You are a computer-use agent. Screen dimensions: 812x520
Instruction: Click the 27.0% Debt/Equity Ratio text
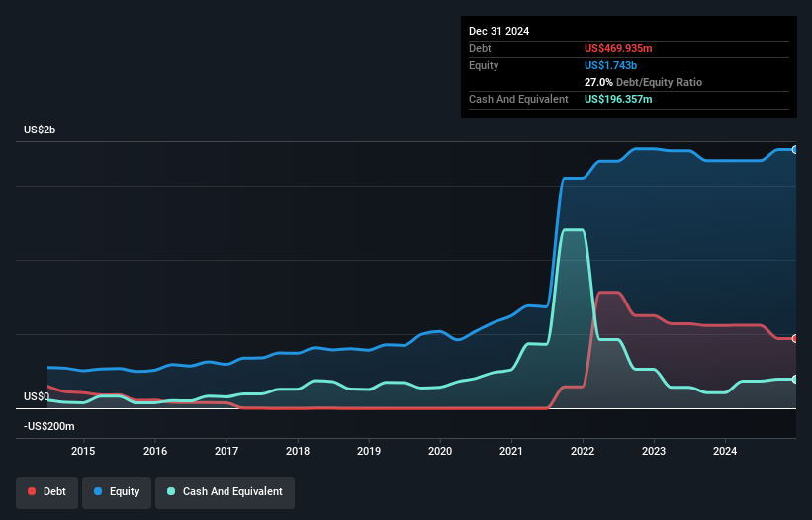[x=643, y=82]
